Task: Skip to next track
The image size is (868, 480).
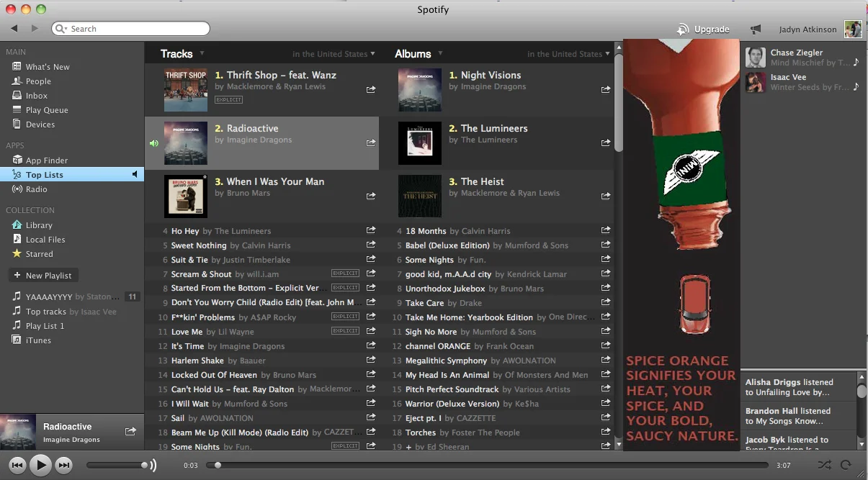Action: [x=64, y=465]
